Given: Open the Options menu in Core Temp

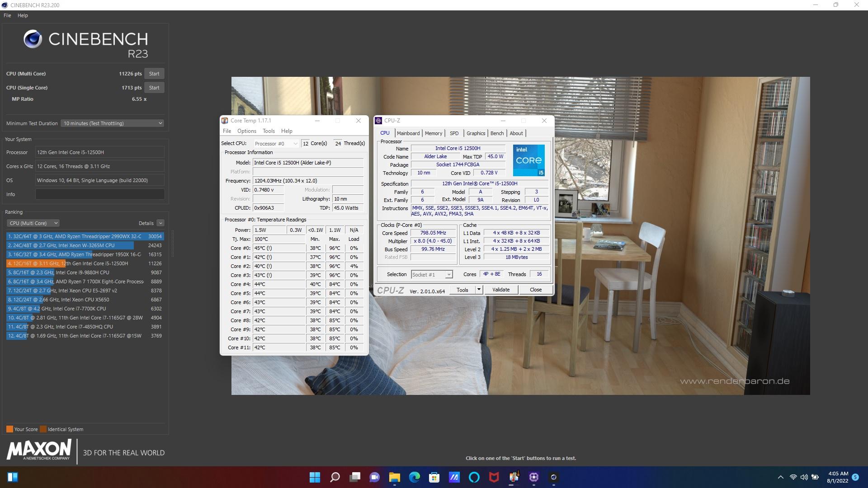Looking at the screenshot, I should point(247,131).
